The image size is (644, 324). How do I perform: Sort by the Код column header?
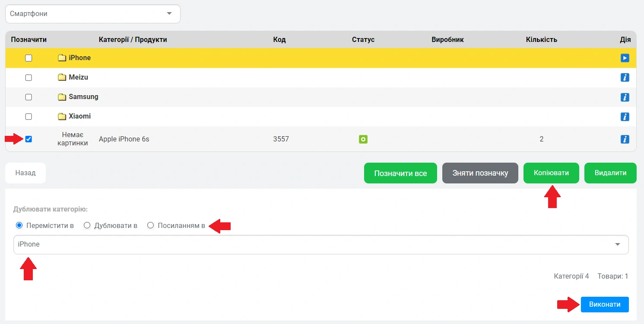pyautogui.click(x=279, y=40)
